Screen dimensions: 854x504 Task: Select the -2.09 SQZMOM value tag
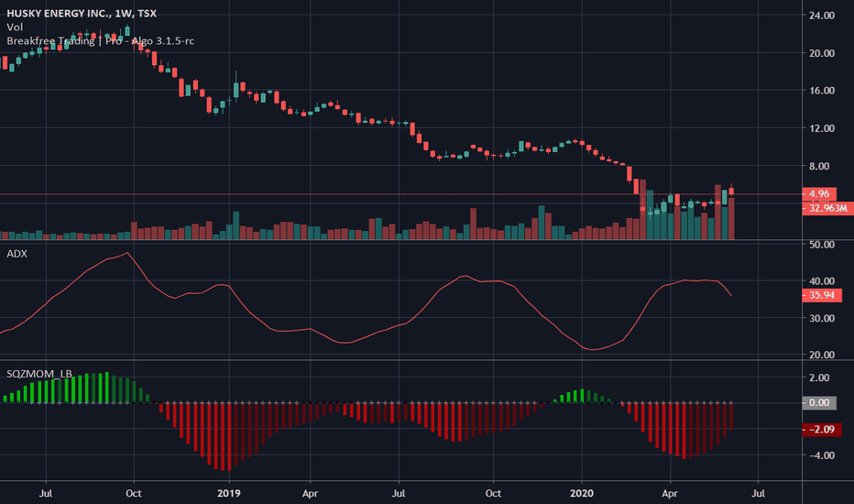pyautogui.click(x=822, y=430)
